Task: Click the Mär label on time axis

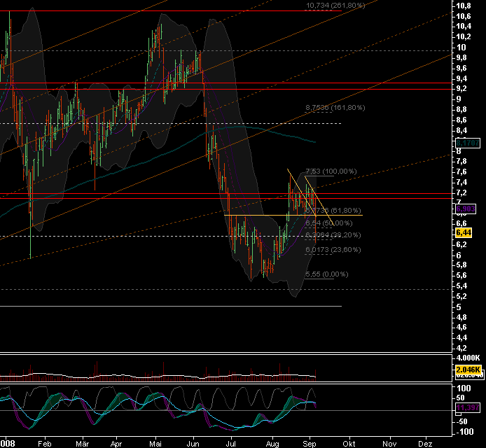Action: 83,444
